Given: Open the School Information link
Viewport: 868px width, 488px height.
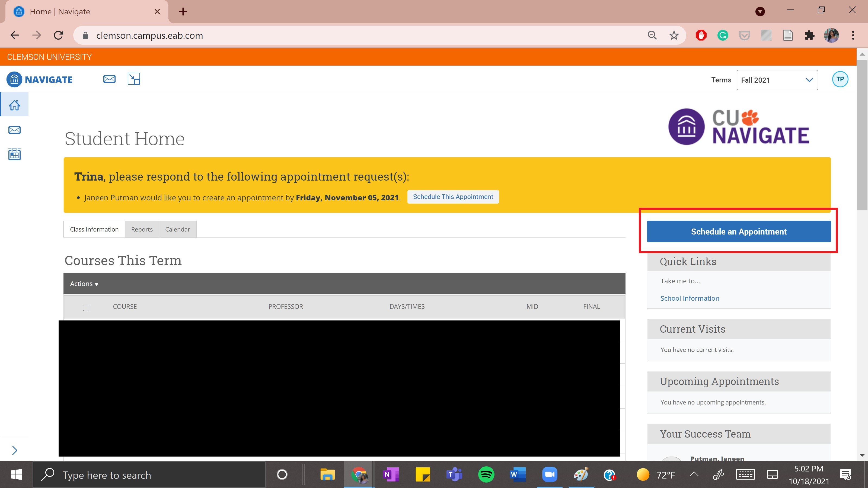Looking at the screenshot, I should coord(690,298).
